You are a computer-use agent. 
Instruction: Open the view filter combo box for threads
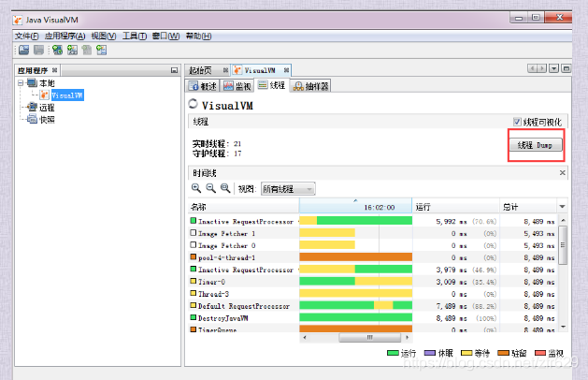click(288, 189)
